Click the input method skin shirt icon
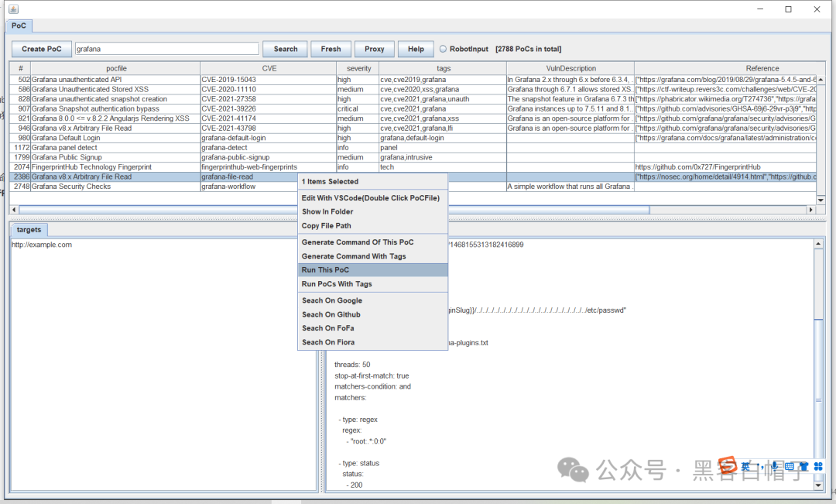This screenshot has height=504, width=836. 804,466
